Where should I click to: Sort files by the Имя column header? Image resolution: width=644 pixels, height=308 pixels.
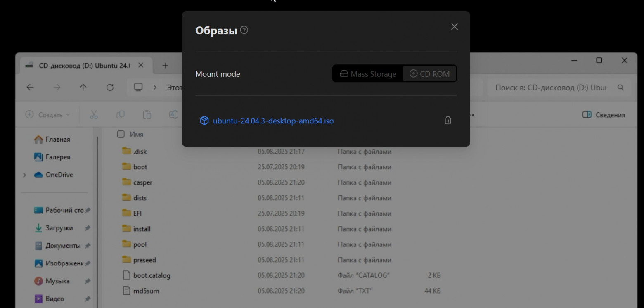point(137,134)
